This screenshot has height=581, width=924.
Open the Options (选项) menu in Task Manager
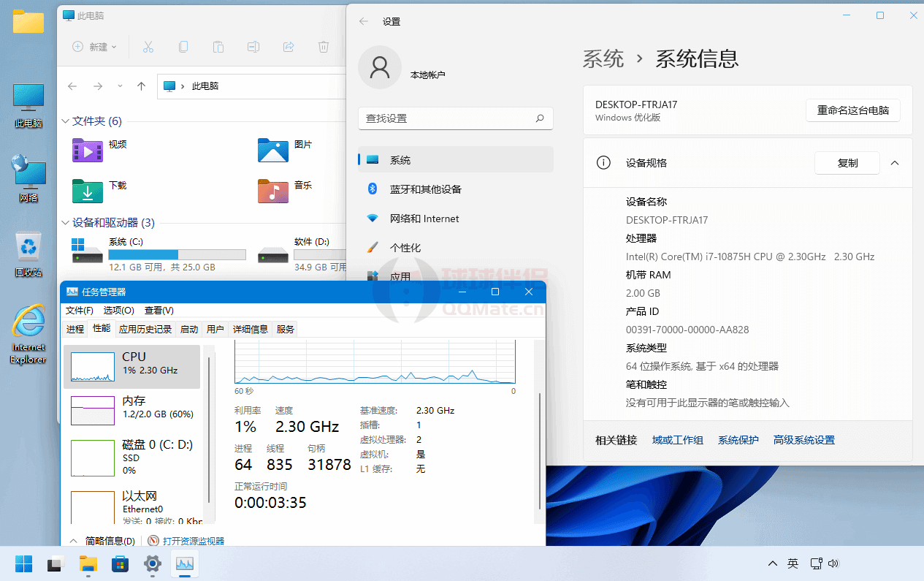point(118,311)
